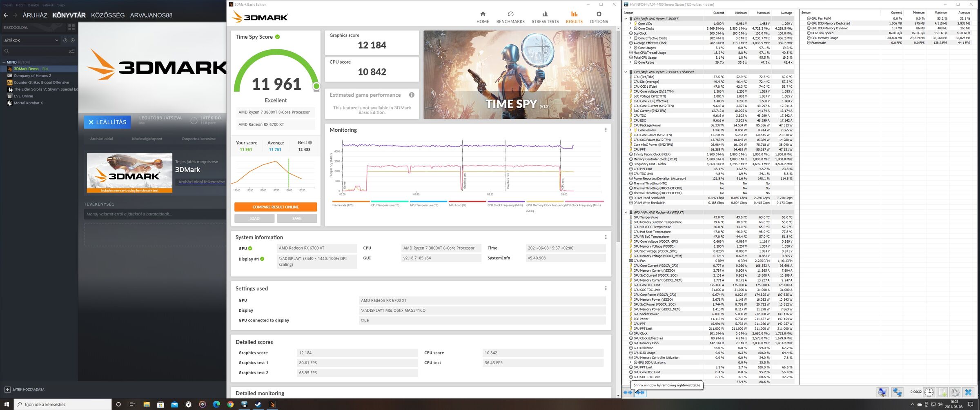Open the Súgó menu in Steam
This screenshot has width=980, height=410.
pos(61,5)
